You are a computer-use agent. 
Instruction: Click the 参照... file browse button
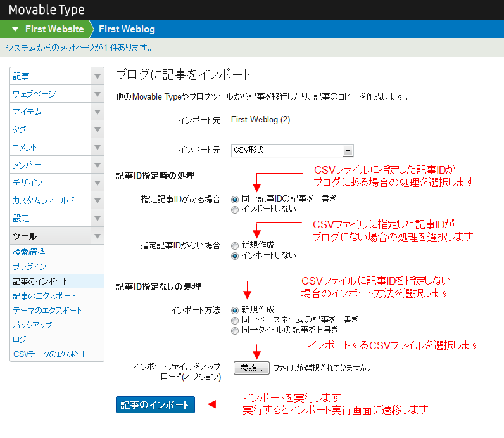(251, 368)
